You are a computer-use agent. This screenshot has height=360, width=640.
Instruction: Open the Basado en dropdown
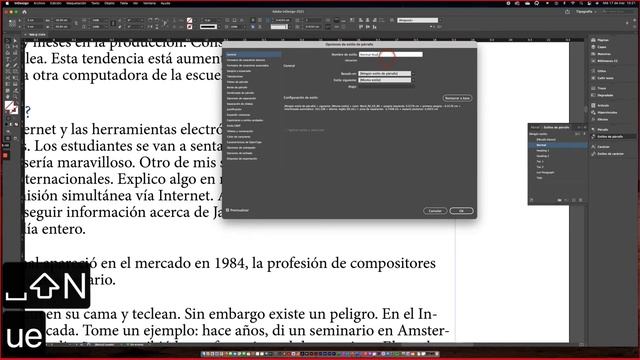pos(386,73)
